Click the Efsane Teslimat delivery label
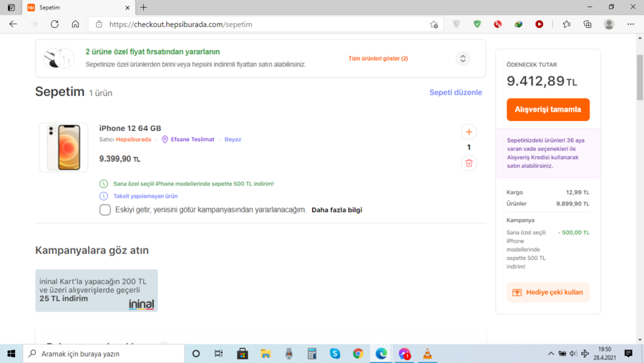Image resolution: width=644 pixels, height=363 pixels. 192,140
